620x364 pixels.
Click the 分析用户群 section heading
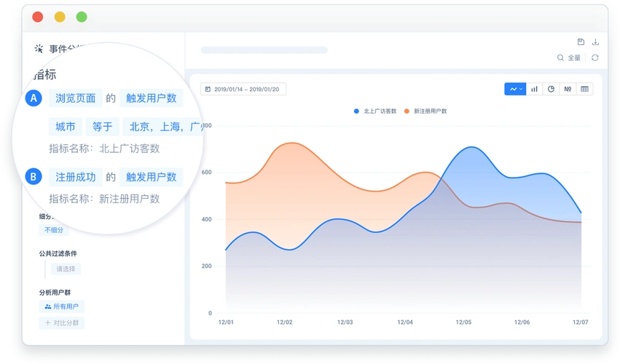(x=55, y=293)
